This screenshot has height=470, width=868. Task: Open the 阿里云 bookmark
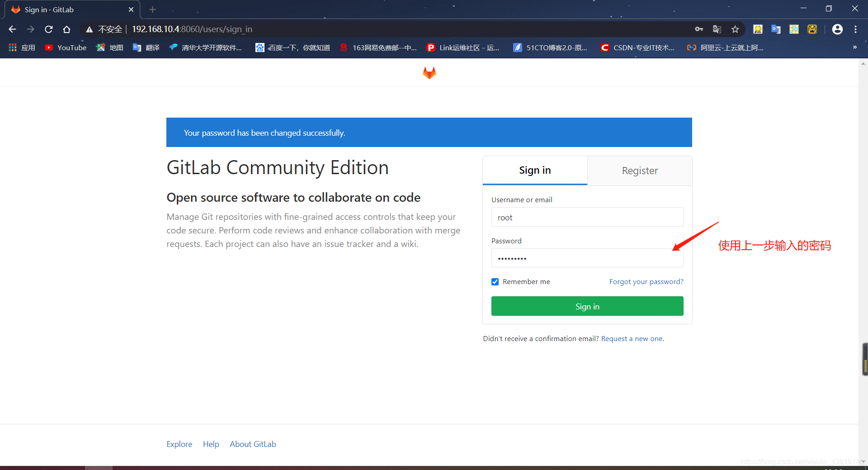(725, 47)
